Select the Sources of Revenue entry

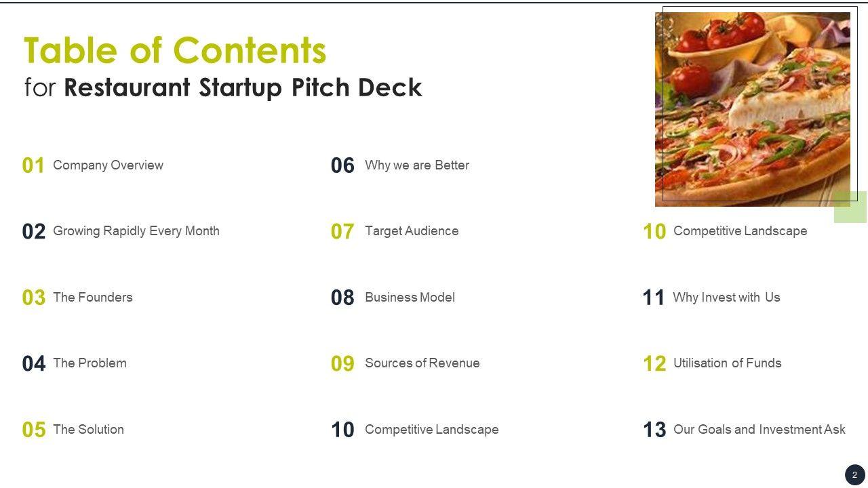[422, 363]
